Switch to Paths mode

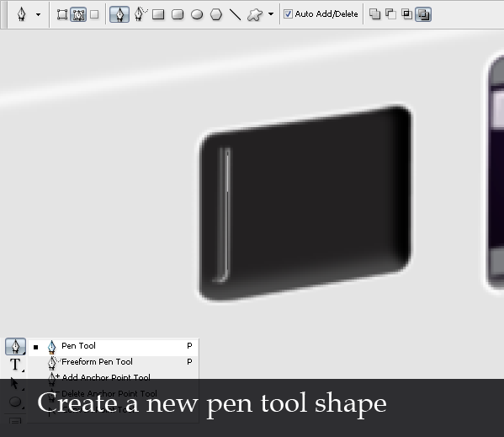pyautogui.click(x=78, y=14)
